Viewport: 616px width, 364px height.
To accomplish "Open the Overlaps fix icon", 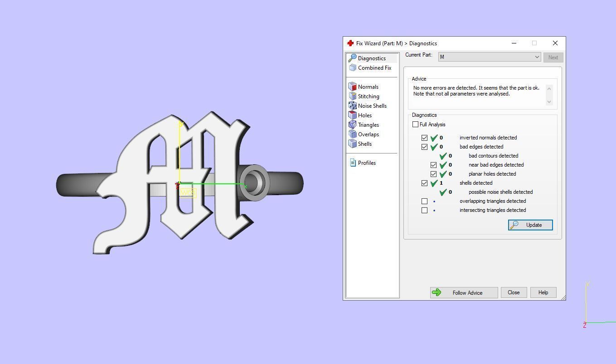I will (353, 134).
